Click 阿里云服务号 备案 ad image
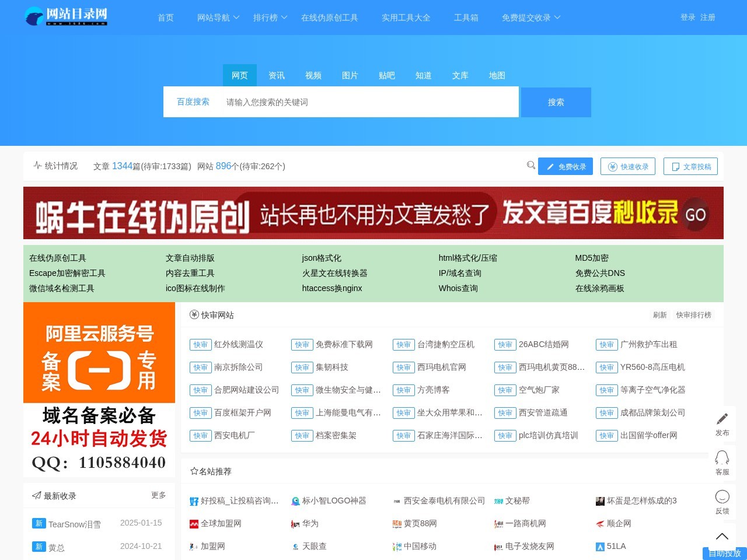Viewport: 747px width, 560px height. tap(99, 390)
